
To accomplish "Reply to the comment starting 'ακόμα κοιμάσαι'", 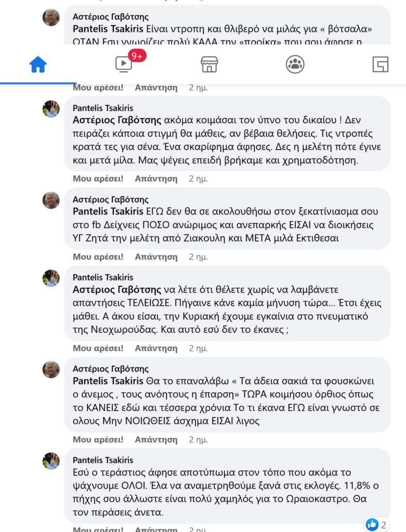I will (x=156, y=178).
